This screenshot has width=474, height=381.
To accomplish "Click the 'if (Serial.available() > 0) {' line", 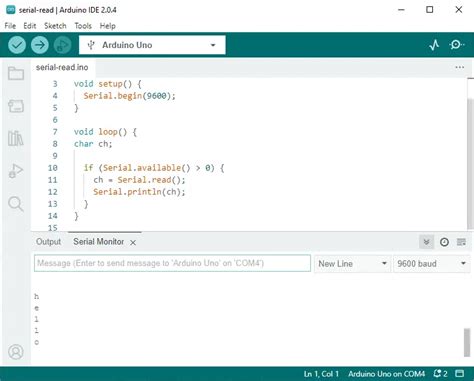I will pos(154,168).
